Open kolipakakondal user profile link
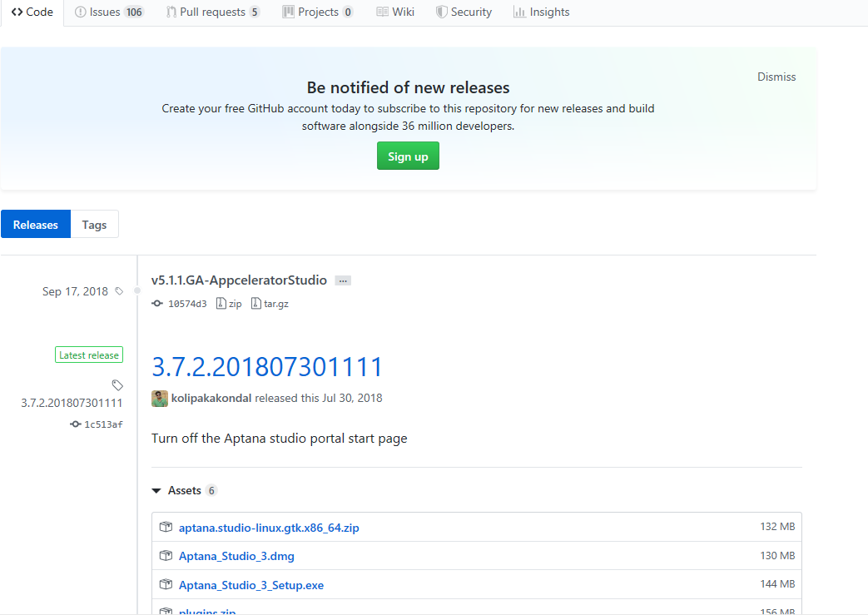 (211, 398)
